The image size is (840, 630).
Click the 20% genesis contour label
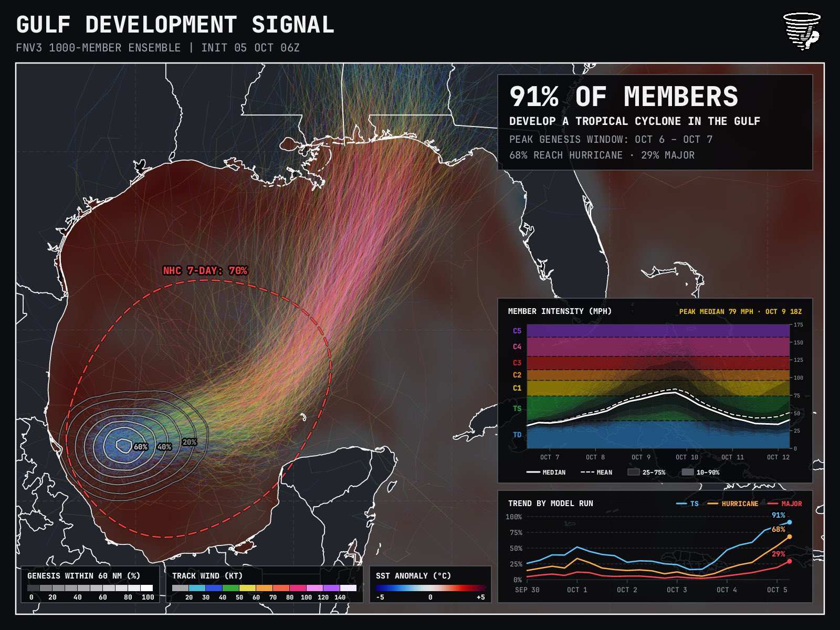click(x=189, y=442)
